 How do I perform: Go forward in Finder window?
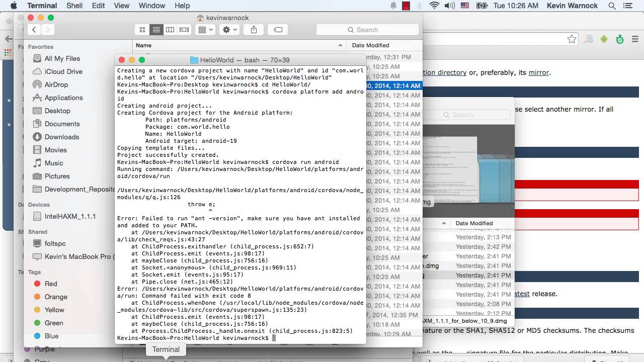[48, 30]
